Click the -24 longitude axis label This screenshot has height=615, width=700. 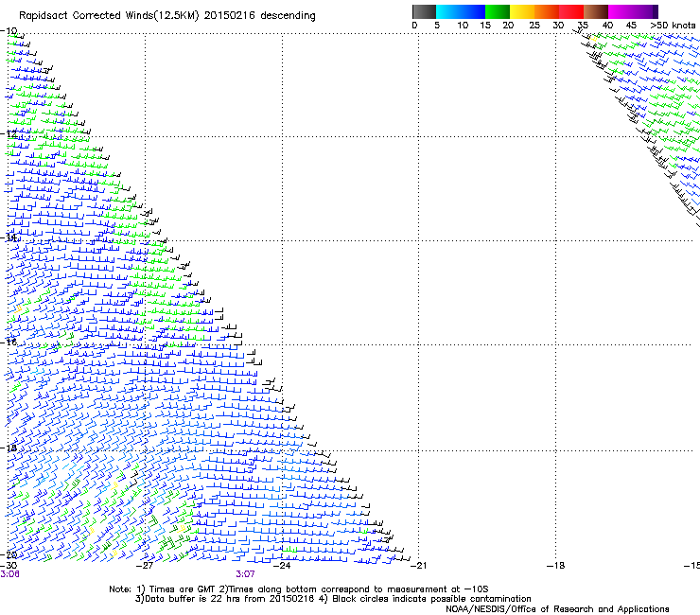[x=282, y=566]
